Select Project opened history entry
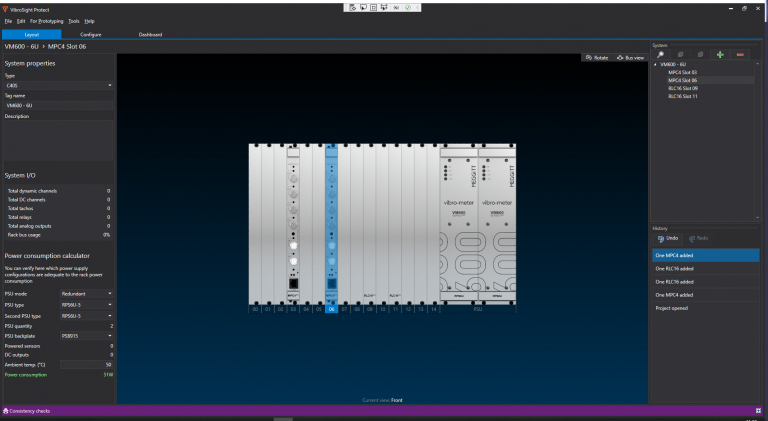 point(672,308)
